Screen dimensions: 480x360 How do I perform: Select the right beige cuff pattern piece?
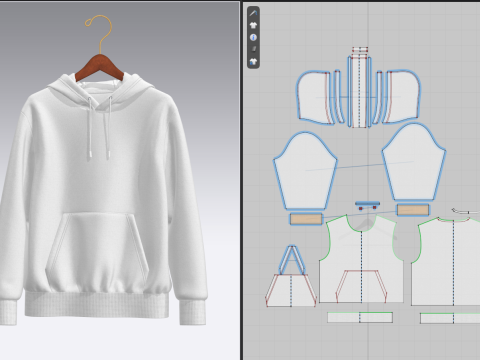pos(413,210)
